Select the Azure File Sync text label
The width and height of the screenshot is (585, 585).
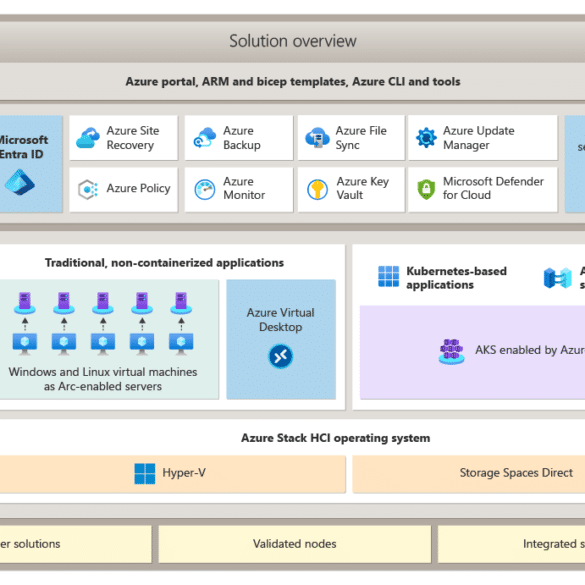(361, 138)
